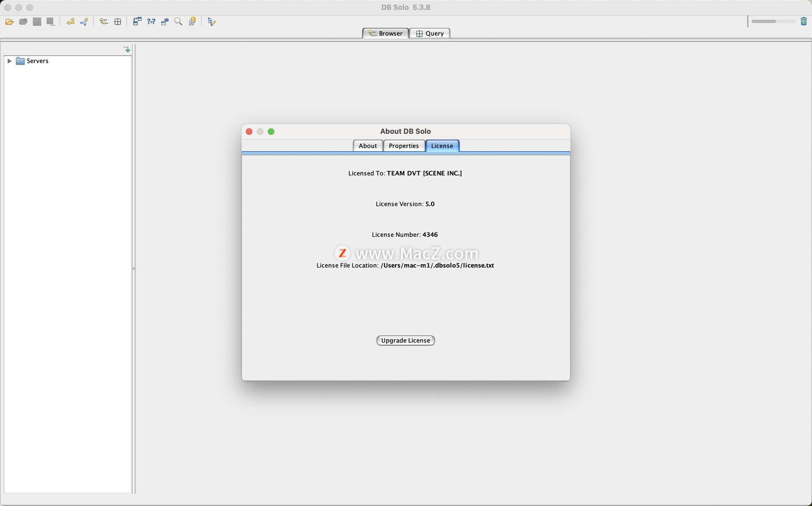812x506 pixels.
Task: Select the Servers folder in tree
Action: (32, 61)
